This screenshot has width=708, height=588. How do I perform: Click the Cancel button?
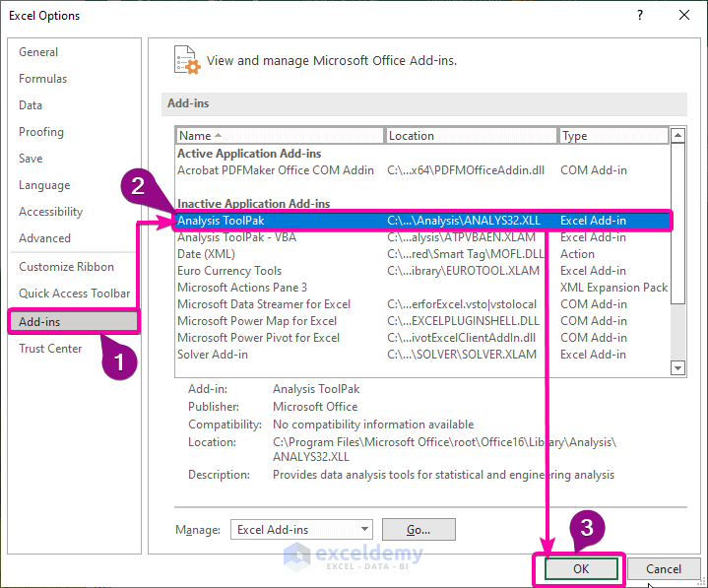coord(664,568)
